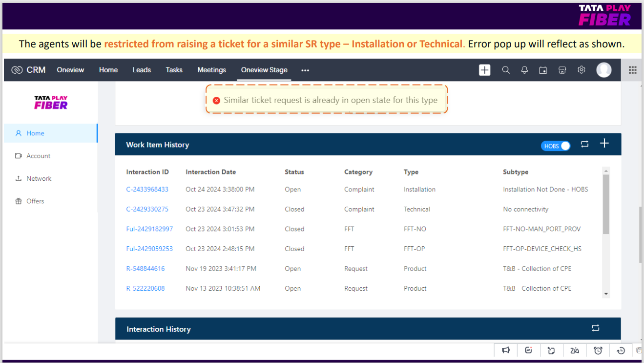Click the Installation type cell

point(419,189)
